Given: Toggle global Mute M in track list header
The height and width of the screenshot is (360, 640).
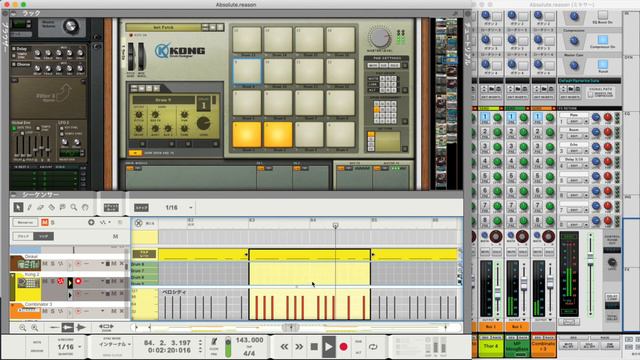Looking at the screenshot, I should pyautogui.click(x=45, y=222).
